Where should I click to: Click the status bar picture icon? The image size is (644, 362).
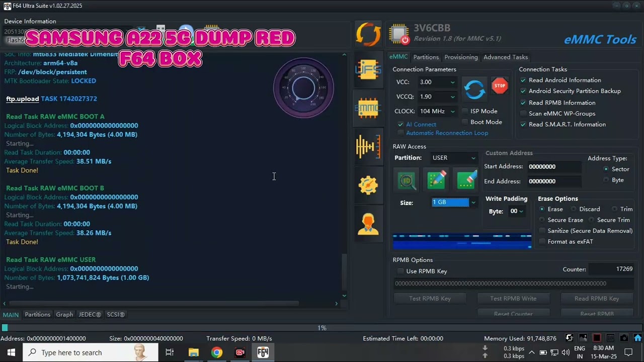tap(583, 338)
